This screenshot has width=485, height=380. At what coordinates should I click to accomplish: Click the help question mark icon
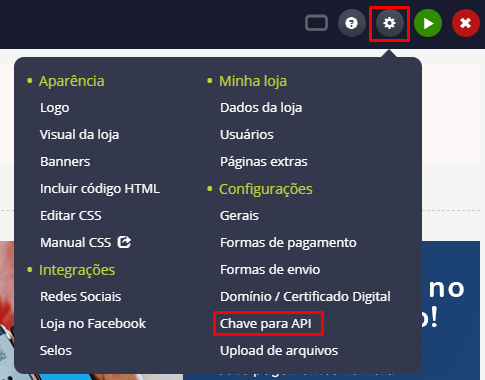pyautogui.click(x=351, y=23)
